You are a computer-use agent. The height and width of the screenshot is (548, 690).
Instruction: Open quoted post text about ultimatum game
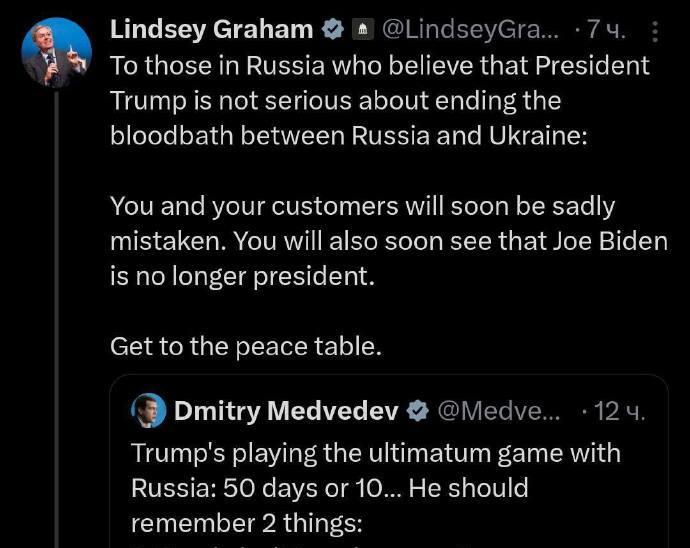click(x=376, y=453)
